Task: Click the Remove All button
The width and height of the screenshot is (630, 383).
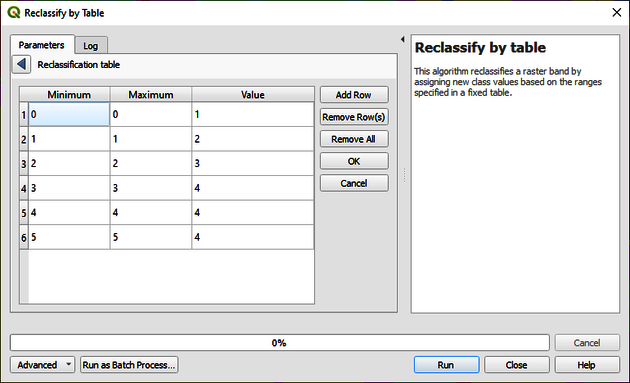Action: click(x=354, y=139)
